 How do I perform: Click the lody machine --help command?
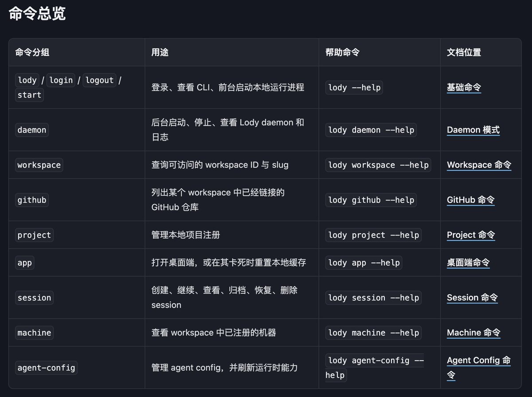click(373, 333)
